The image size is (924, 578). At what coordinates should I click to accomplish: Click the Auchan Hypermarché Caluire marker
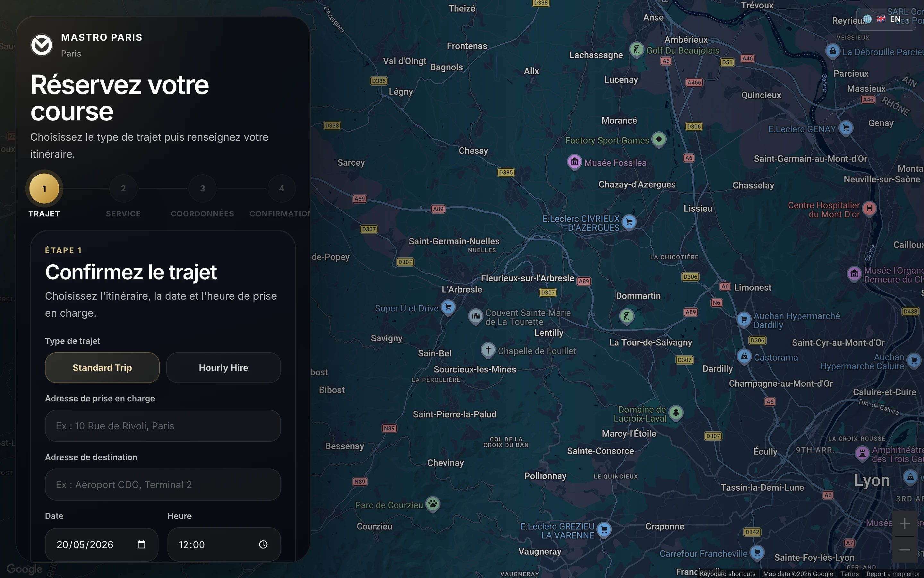click(x=914, y=361)
